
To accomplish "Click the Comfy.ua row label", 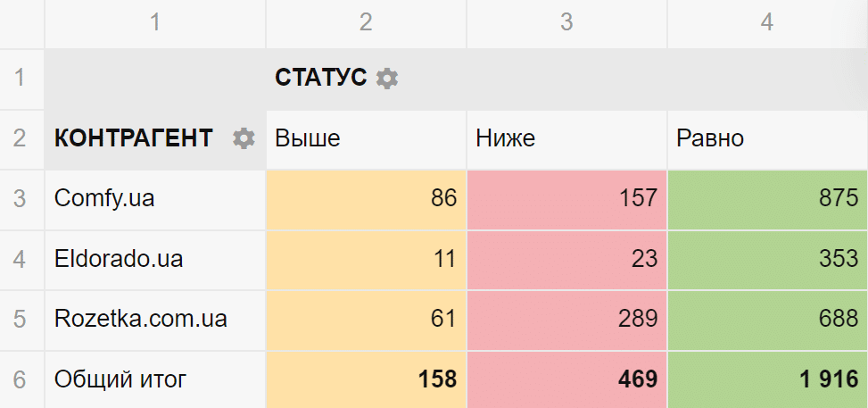I will pyautogui.click(x=104, y=198).
